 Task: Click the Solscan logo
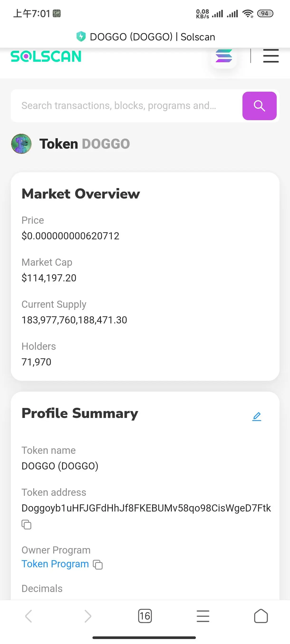click(46, 56)
